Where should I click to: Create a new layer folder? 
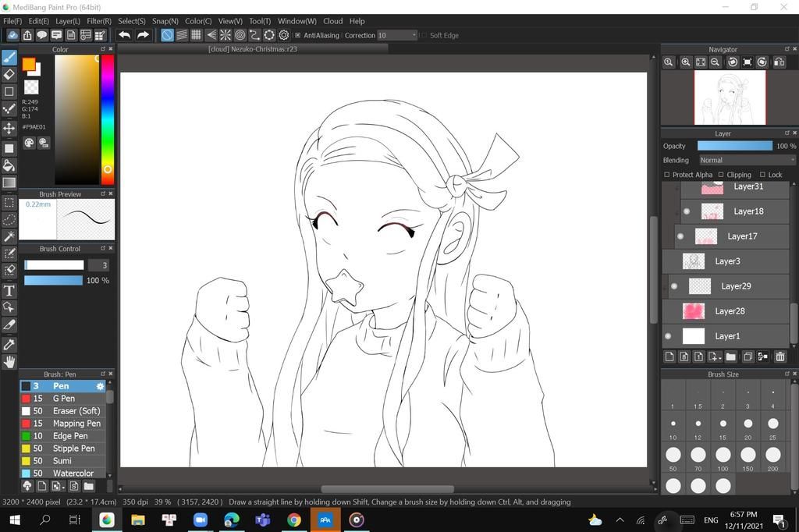point(730,356)
